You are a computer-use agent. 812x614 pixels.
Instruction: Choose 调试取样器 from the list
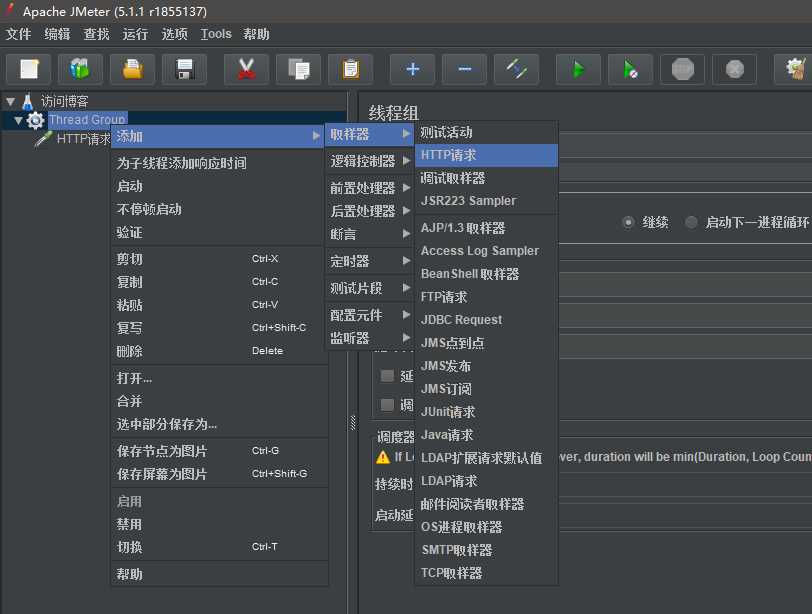(486, 178)
